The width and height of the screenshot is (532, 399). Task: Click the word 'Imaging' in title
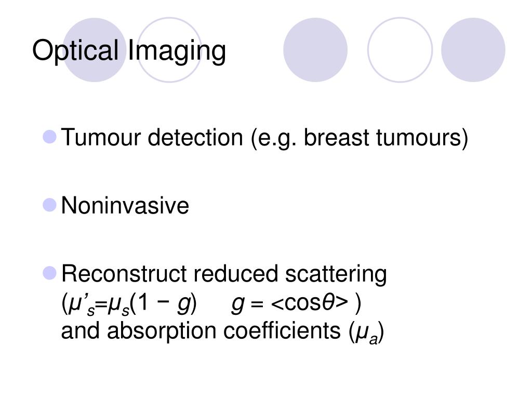tap(177, 51)
